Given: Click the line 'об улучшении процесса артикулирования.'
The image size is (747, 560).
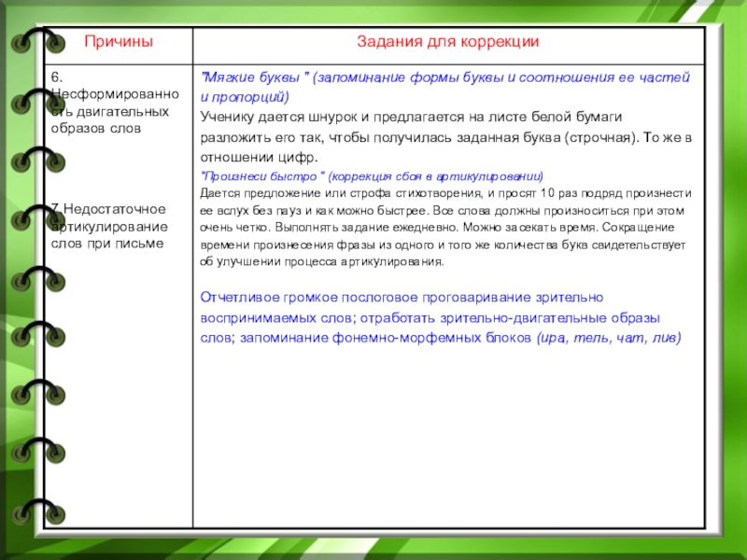Looking at the screenshot, I should pos(322,261).
